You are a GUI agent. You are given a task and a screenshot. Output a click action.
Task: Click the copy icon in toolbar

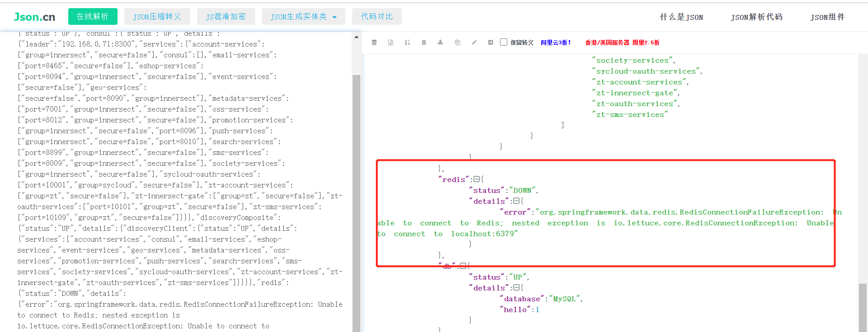pyautogui.click(x=457, y=42)
